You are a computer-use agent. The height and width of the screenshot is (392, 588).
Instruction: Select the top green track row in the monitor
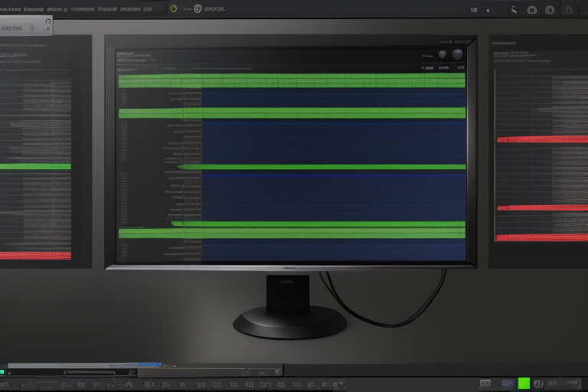click(291, 80)
